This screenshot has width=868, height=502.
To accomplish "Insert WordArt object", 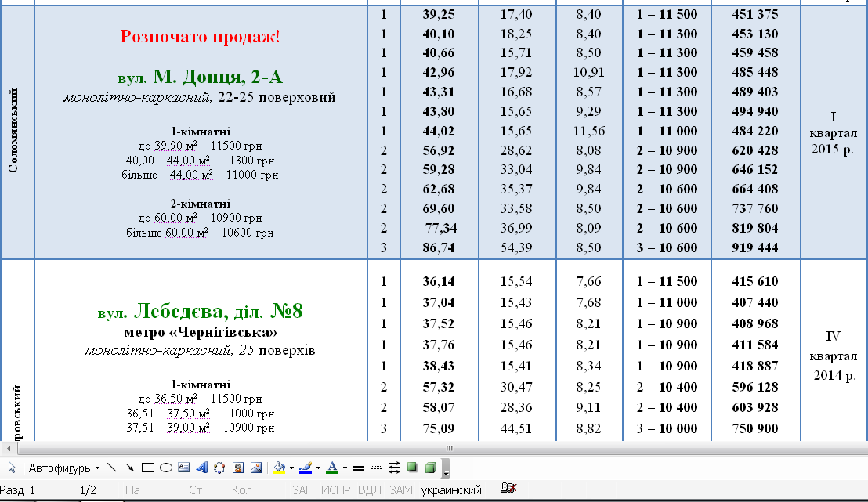I will (x=202, y=468).
